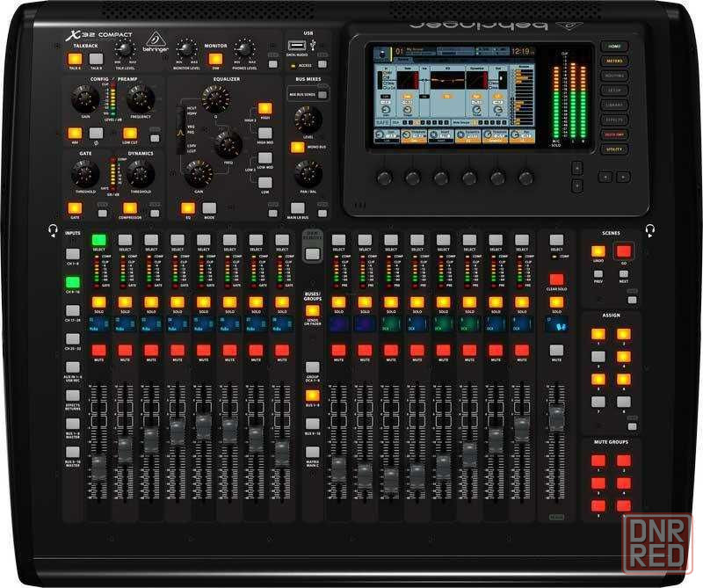Click the Talk Level knob
Viewport: 703px width, 588px height.
125,49
